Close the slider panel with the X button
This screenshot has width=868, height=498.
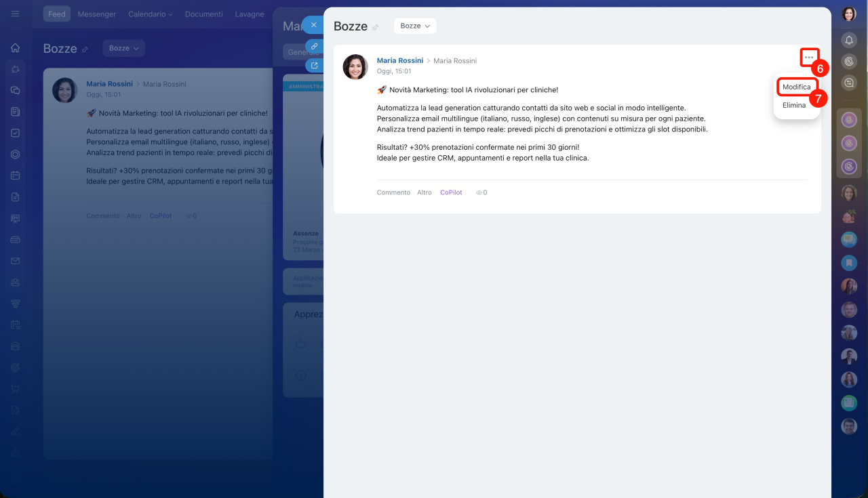tap(313, 25)
